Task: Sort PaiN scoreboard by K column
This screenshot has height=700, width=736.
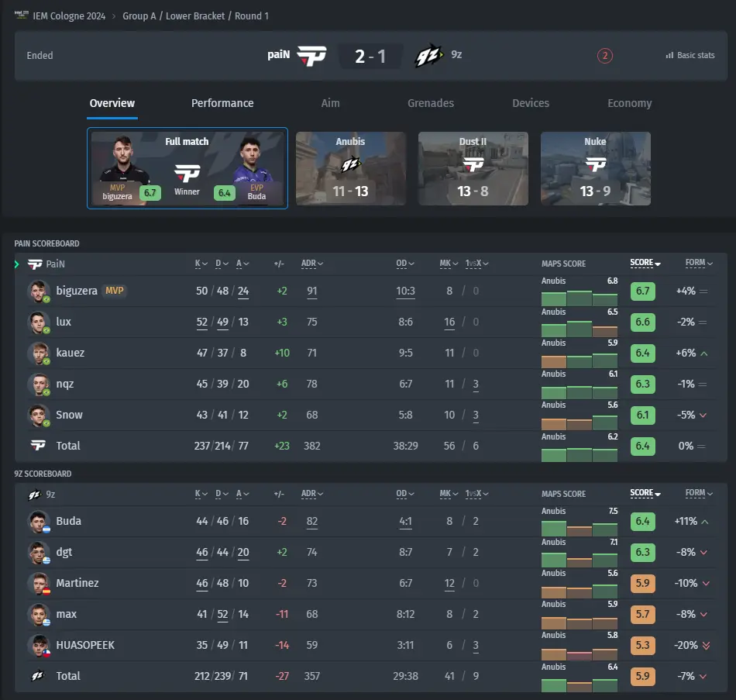Action: click(x=201, y=264)
